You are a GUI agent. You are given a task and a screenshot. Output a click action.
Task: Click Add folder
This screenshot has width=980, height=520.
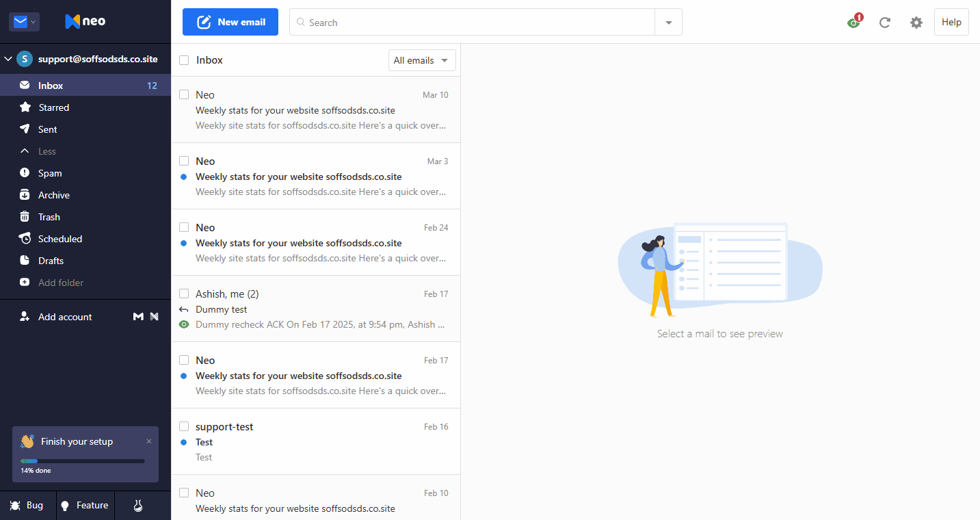(x=61, y=283)
